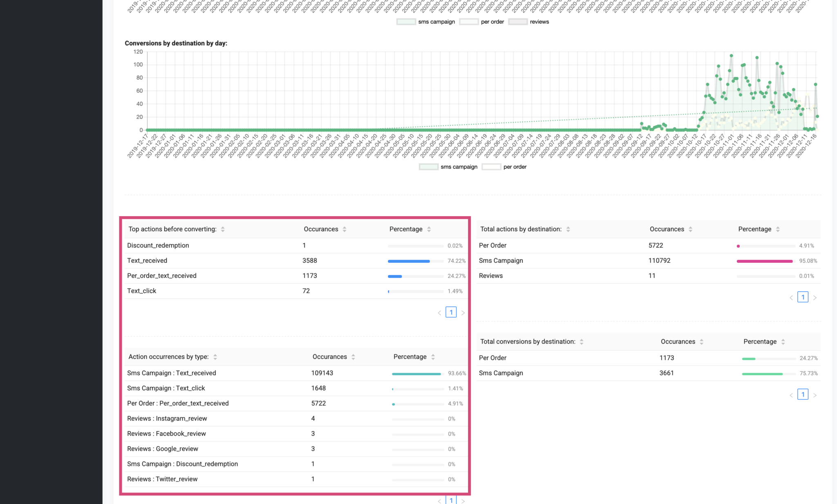Image resolution: width=837 pixels, height=504 pixels.
Task: Click peak data point on conversions chart
Action: (731, 56)
